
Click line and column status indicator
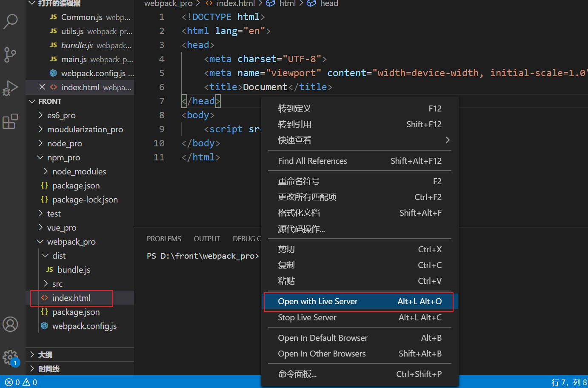click(x=569, y=382)
